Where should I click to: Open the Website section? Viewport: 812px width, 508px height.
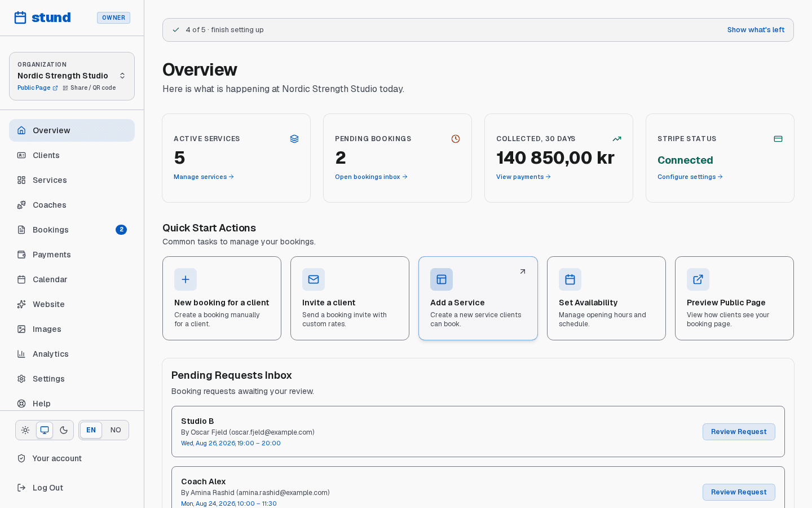[72, 304]
